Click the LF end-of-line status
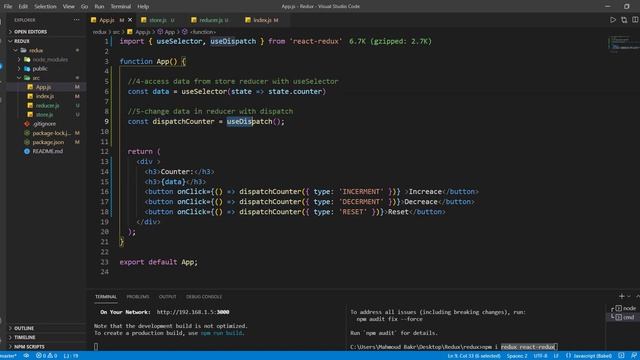 (x=556, y=356)
